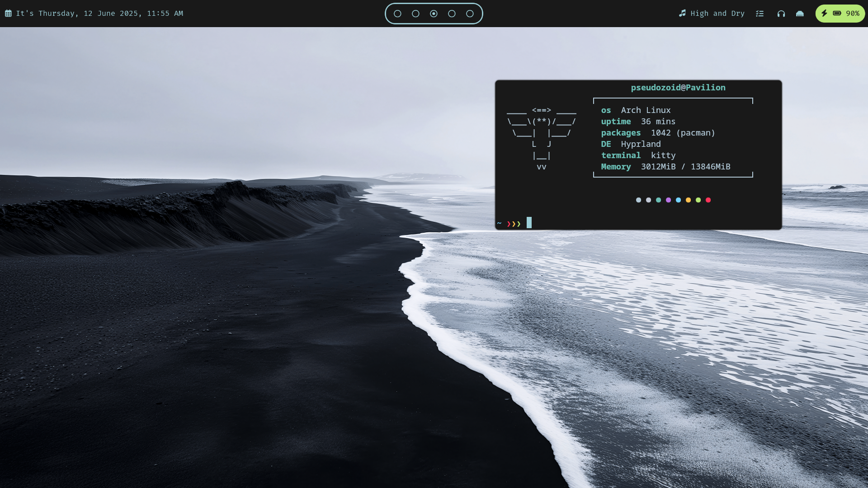This screenshot has height=488, width=868.
Task: Select the active third workspace circle
Action: click(x=434, y=14)
